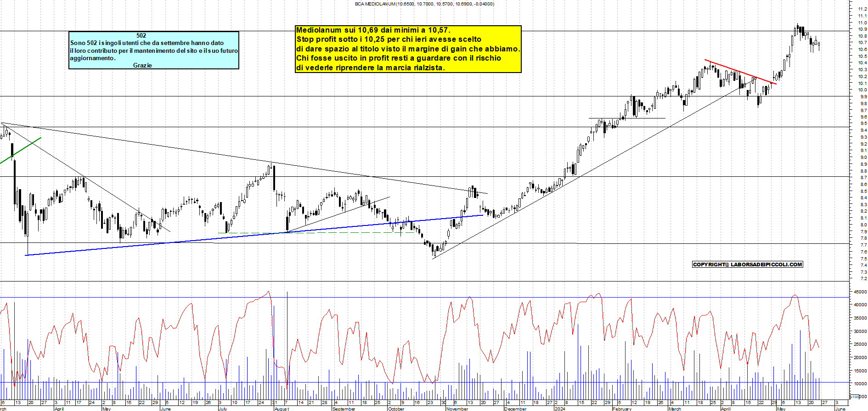Image resolution: width=868 pixels, height=411 pixels.
Task: Click the 40000 volume axis label
Action: tap(860, 304)
